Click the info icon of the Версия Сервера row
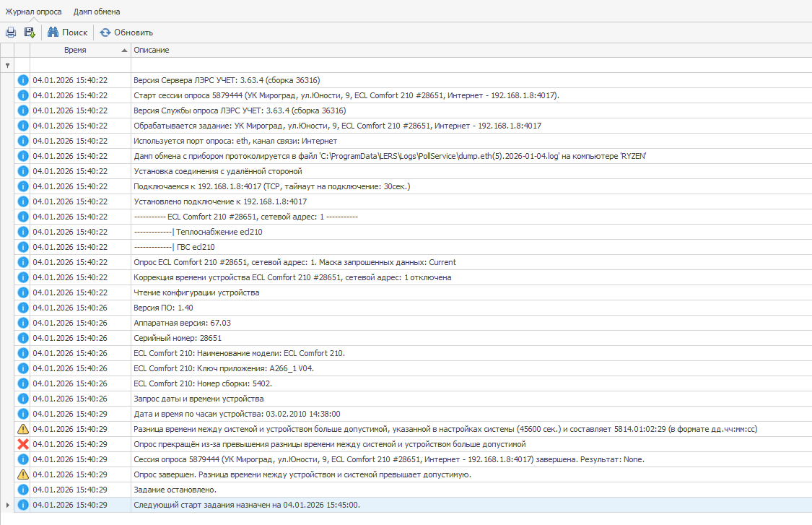 point(22,80)
